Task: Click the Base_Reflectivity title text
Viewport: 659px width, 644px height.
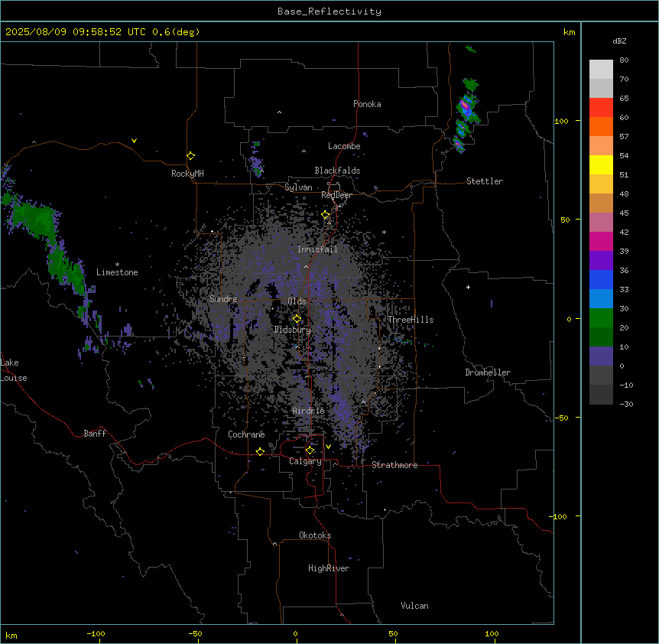Action: point(329,11)
